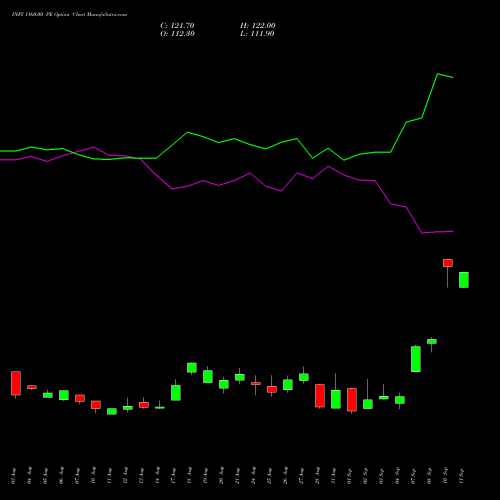The image size is (500, 500).
Task: Click the green candlestick for 17 Aug
Action: point(176,393)
